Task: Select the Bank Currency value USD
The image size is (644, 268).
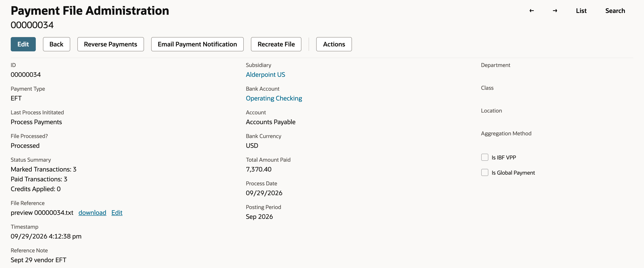Action: pyautogui.click(x=252, y=146)
